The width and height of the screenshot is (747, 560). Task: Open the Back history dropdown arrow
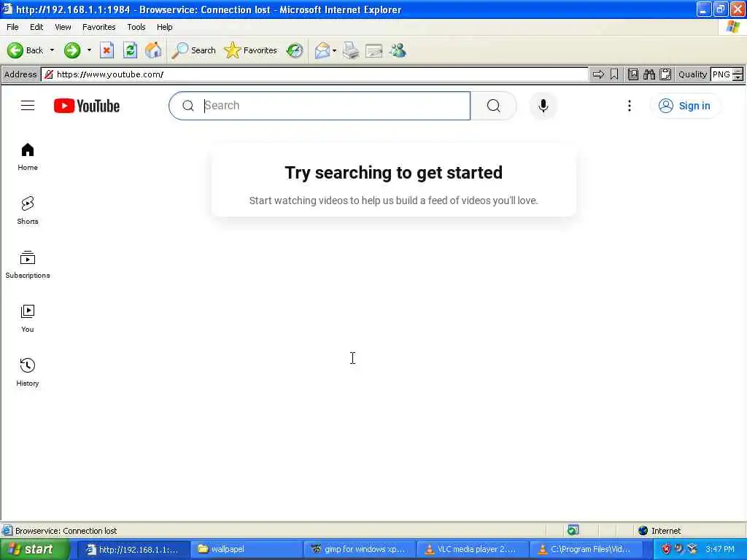click(x=52, y=50)
